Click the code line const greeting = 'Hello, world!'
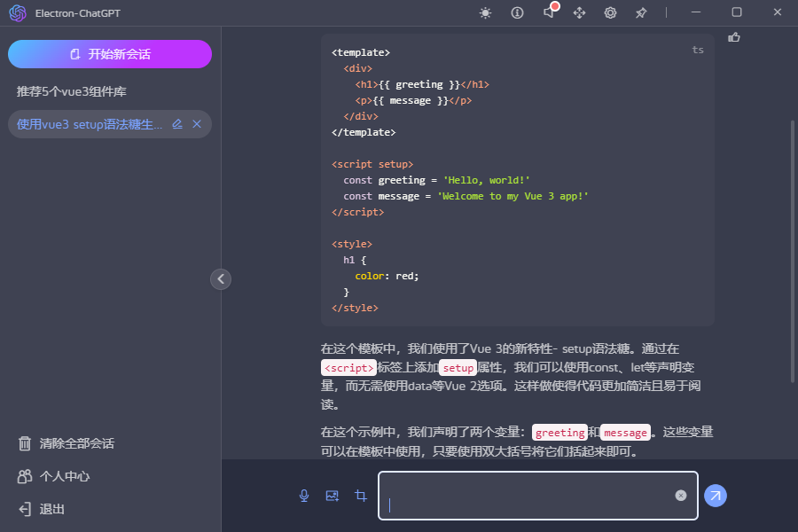Viewport: 798px width, 532px height. point(436,180)
